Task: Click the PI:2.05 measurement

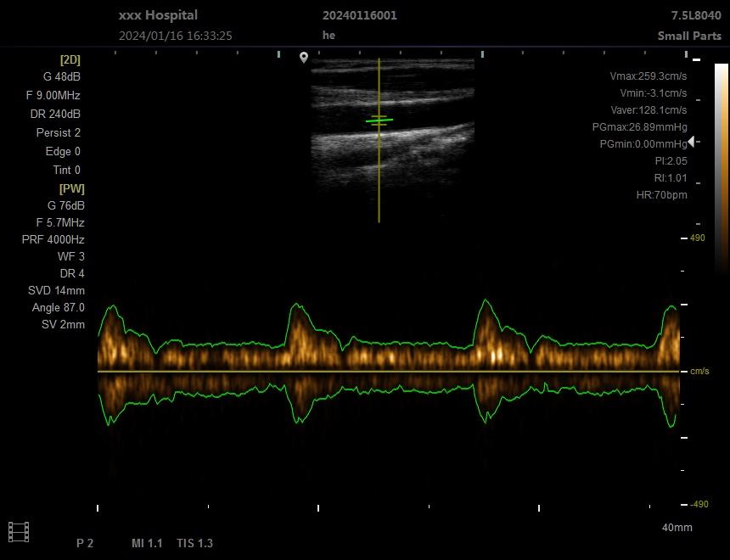Action: (671, 161)
